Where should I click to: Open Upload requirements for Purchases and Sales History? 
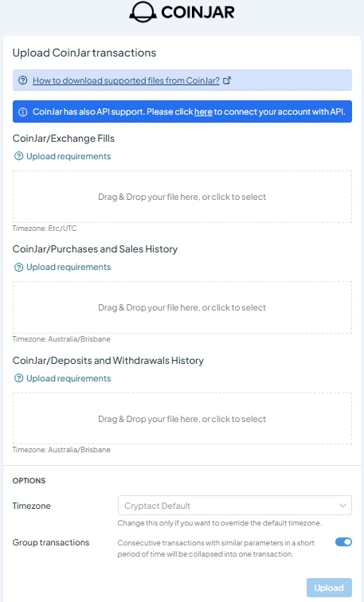(68, 267)
